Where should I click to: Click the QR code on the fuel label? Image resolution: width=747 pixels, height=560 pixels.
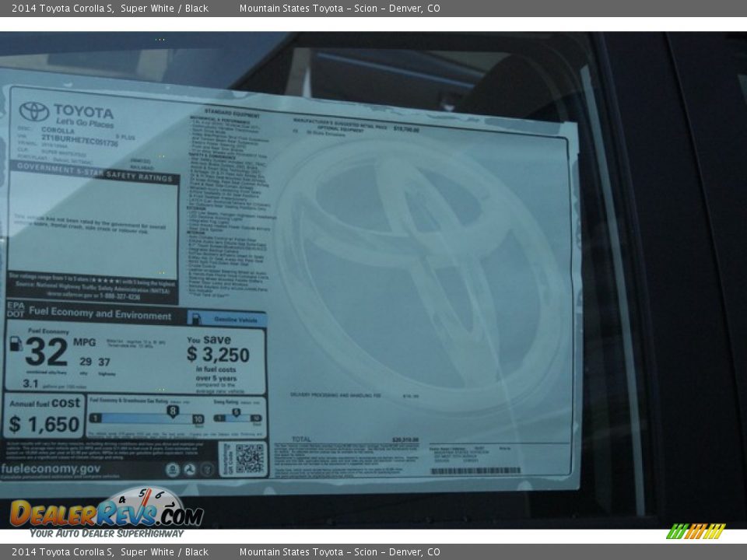click(x=250, y=459)
